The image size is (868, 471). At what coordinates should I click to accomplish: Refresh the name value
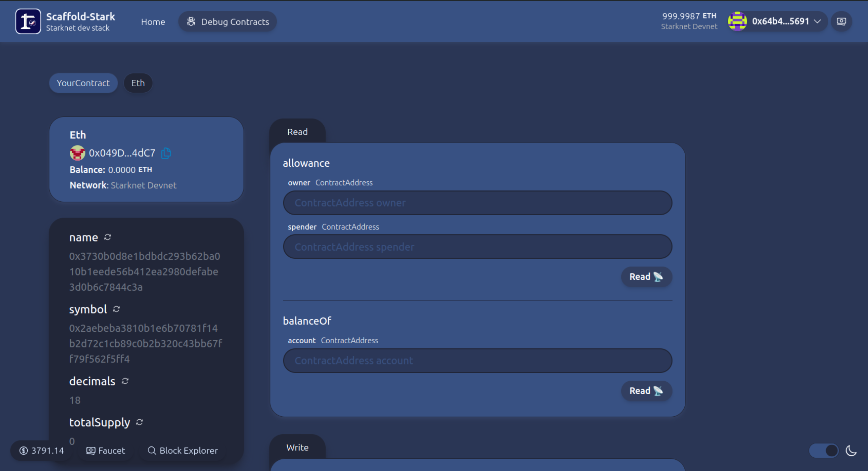coord(108,237)
